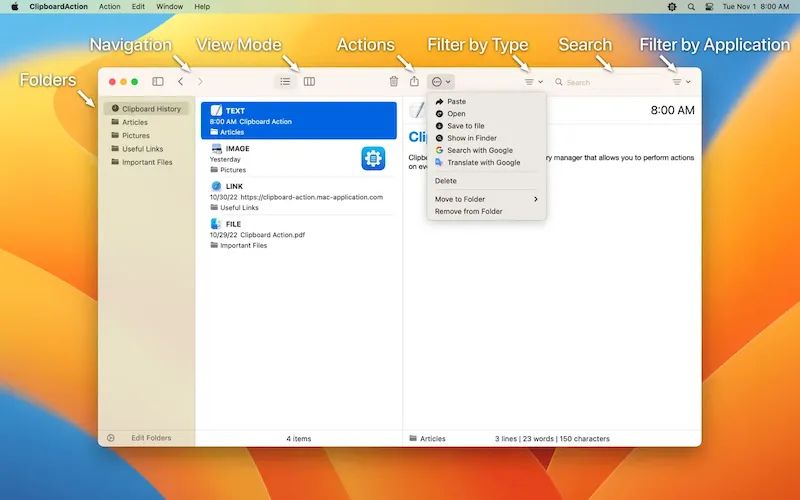
Task: Open the Apple menu
Action: click(15, 7)
